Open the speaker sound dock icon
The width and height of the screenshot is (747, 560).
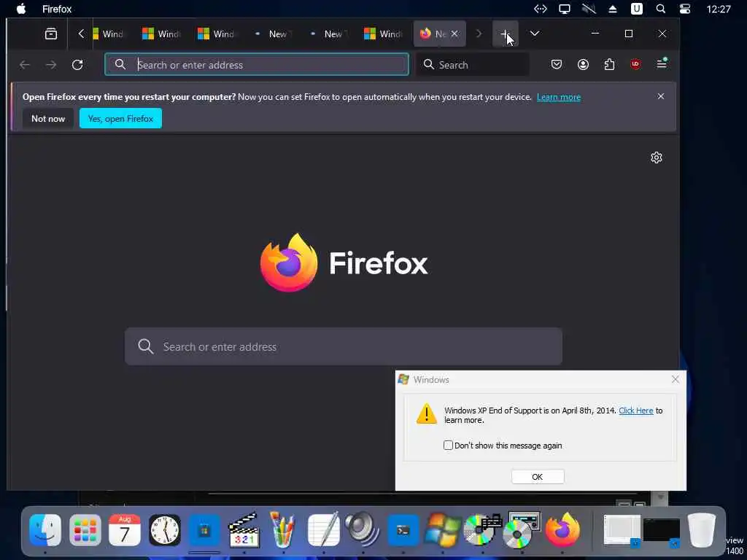click(362, 529)
